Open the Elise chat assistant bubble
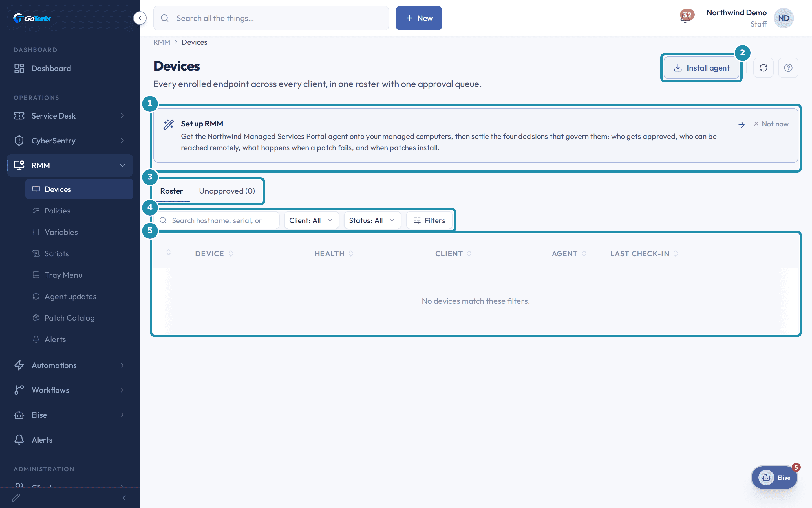Image resolution: width=812 pixels, height=508 pixels. coord(775,478)
